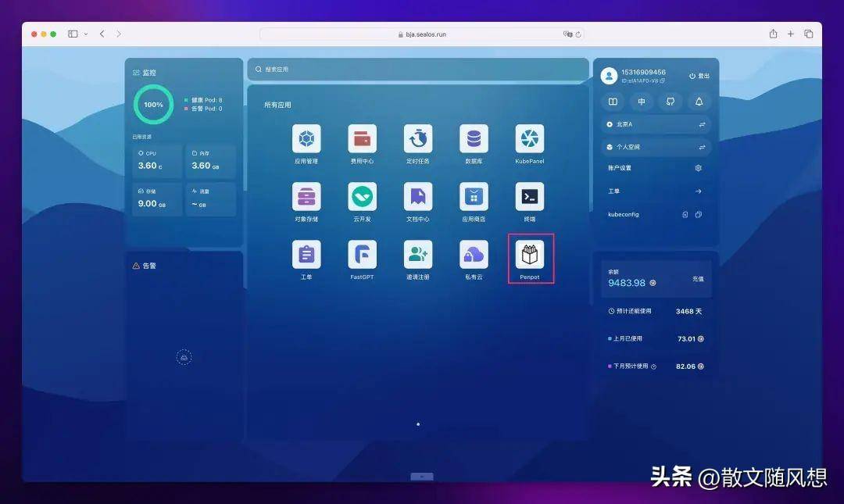Click the balance value 9483.98

[x=627, y=283]
